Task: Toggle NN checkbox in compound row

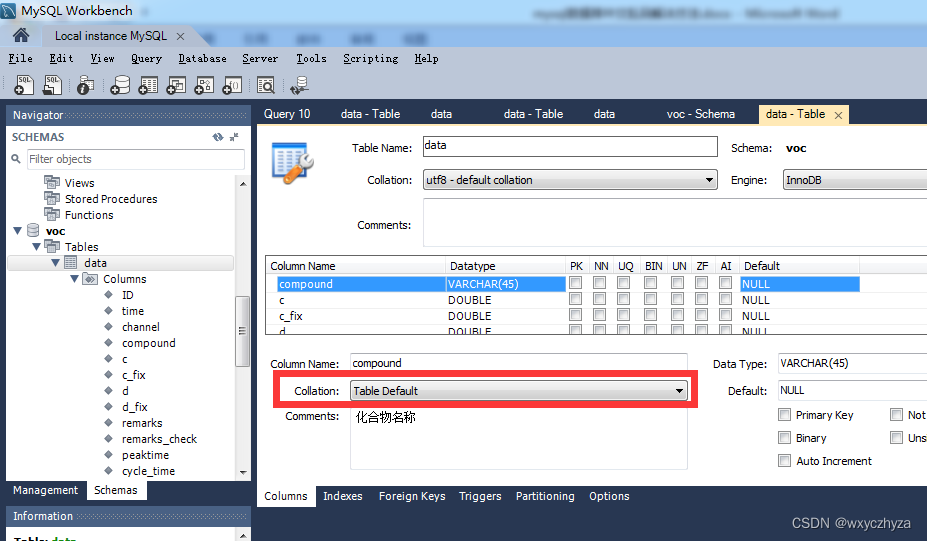Action: 599,283
